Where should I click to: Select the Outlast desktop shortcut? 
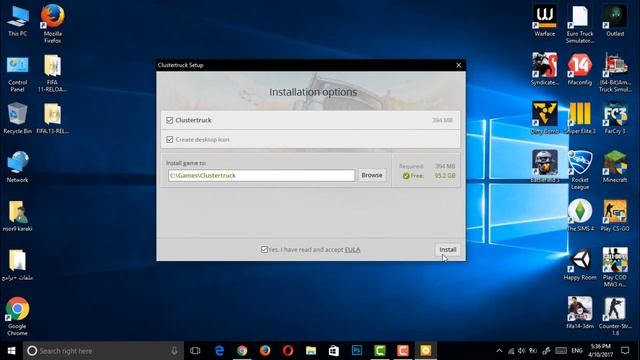coord(615,20)
